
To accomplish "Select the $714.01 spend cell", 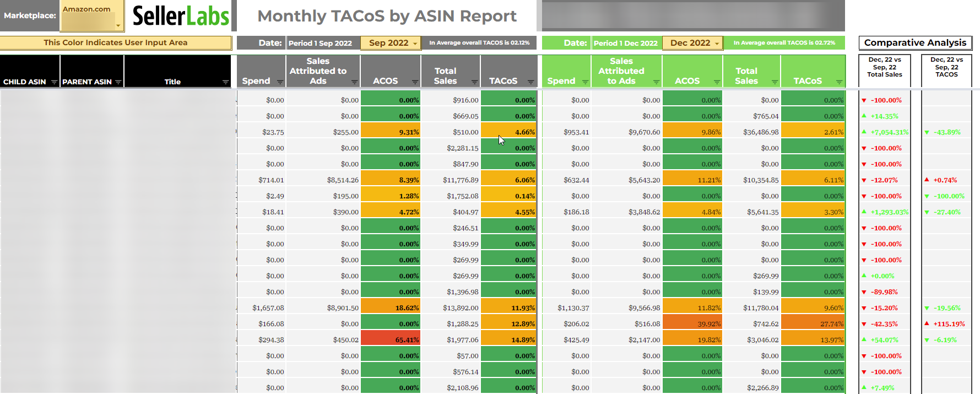I will [262, 180].
